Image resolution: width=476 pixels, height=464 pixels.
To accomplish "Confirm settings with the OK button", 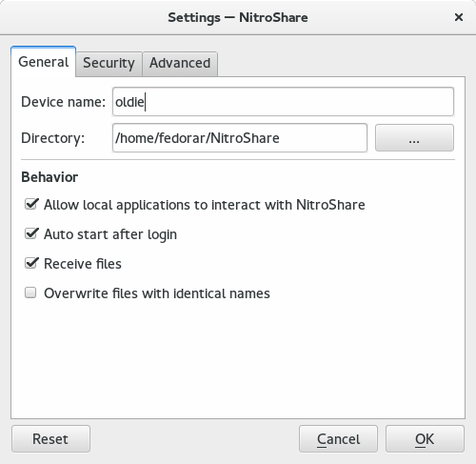I will 425,439.
